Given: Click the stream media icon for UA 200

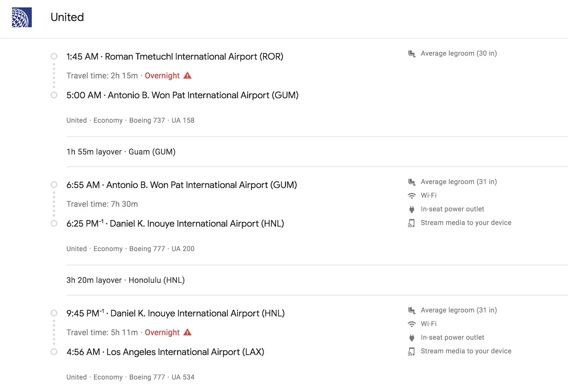Looking at the screenshot, I should 412,223.
